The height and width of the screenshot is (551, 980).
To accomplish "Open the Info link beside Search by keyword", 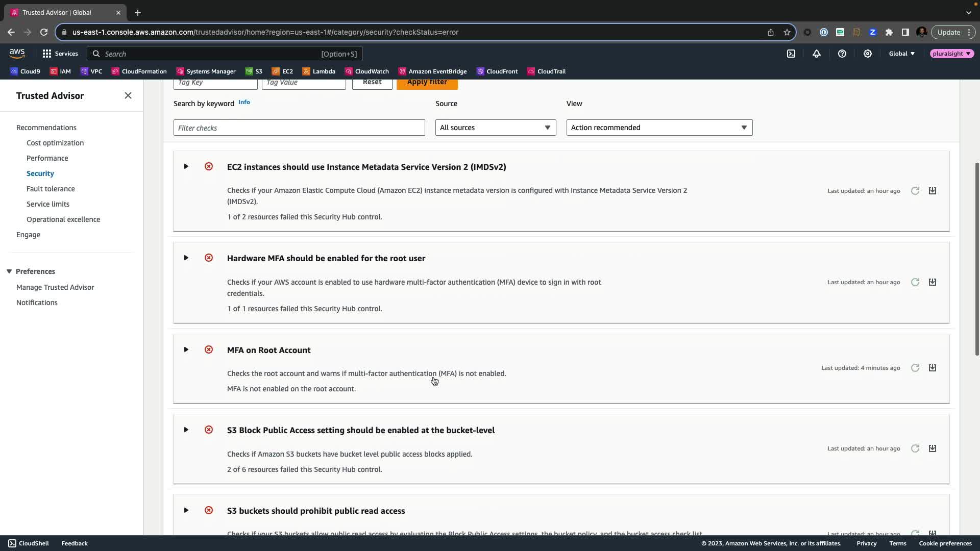I will (244, 102).
